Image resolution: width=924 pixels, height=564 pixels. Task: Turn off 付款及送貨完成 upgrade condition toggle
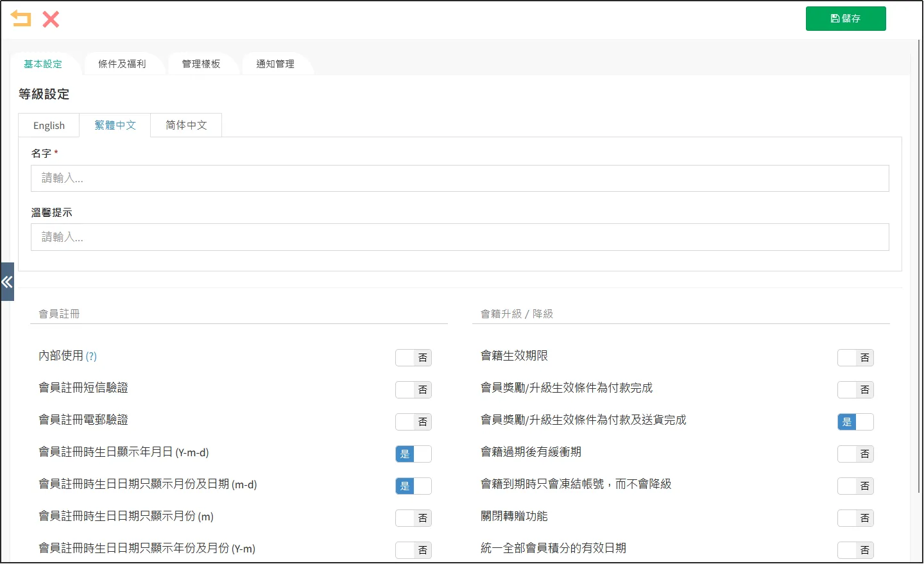click(855, 422)
